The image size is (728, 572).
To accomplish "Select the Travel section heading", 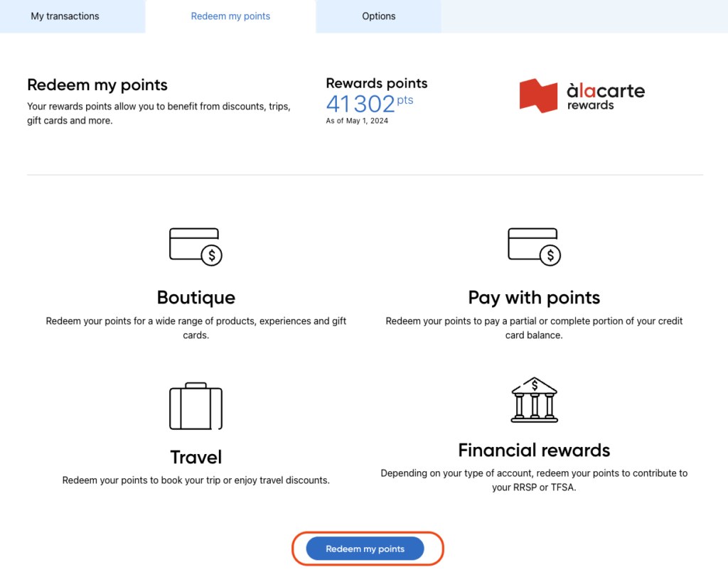I will [x=196, y=458].
